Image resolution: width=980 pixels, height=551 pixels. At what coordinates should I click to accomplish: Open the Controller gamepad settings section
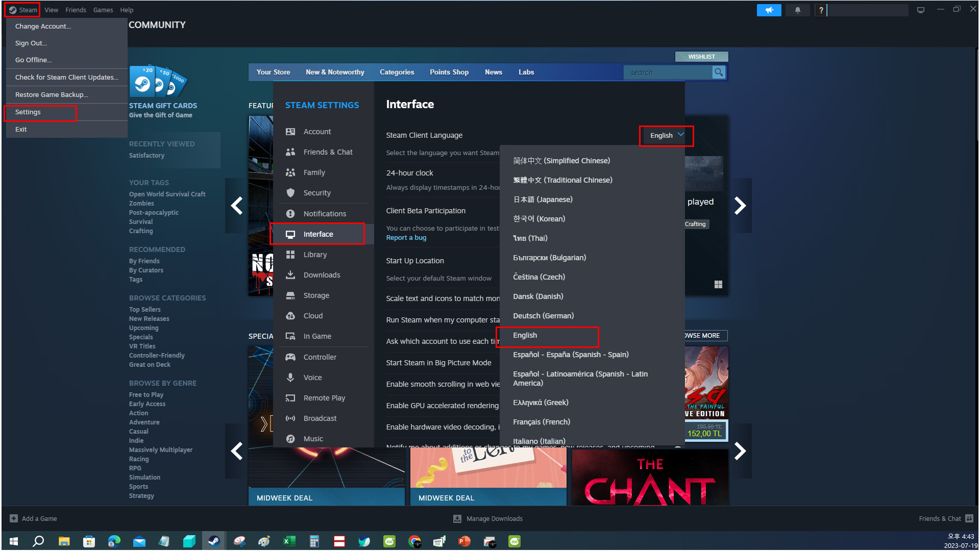point(320,357)
